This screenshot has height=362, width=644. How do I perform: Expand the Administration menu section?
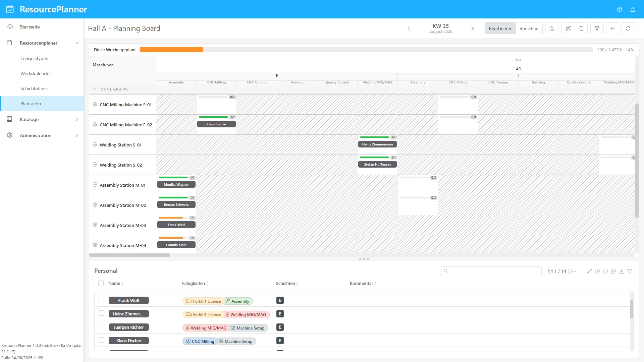77,135
